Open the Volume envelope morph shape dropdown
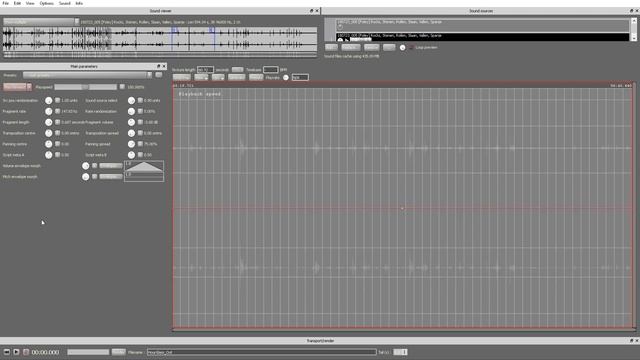The image size is (640, 360). pos(111,166)
